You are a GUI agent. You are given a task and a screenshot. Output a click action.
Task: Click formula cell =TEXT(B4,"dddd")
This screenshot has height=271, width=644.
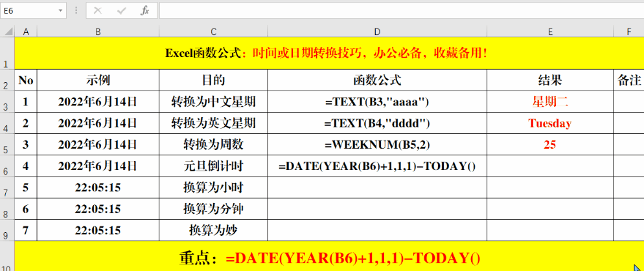[377, 123]
